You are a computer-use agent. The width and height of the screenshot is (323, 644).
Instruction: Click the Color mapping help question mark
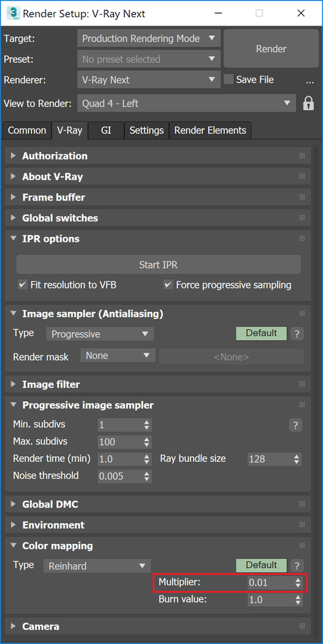297,565
